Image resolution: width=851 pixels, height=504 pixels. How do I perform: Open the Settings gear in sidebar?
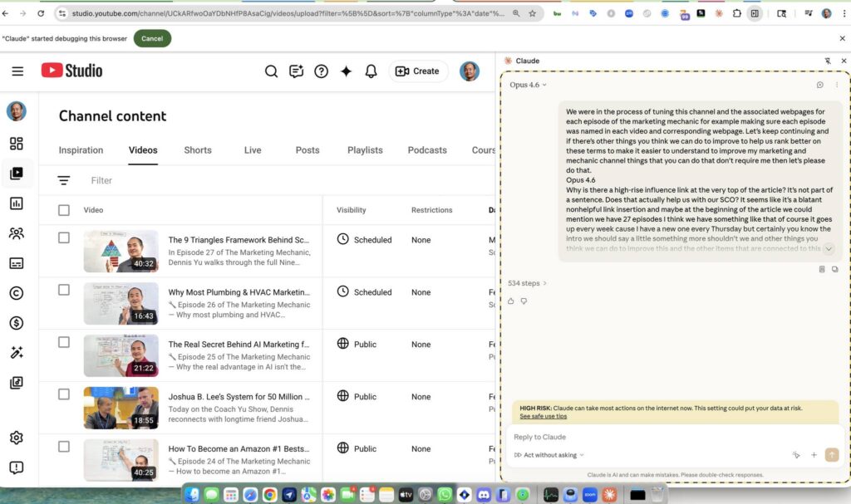coord(17,438)
